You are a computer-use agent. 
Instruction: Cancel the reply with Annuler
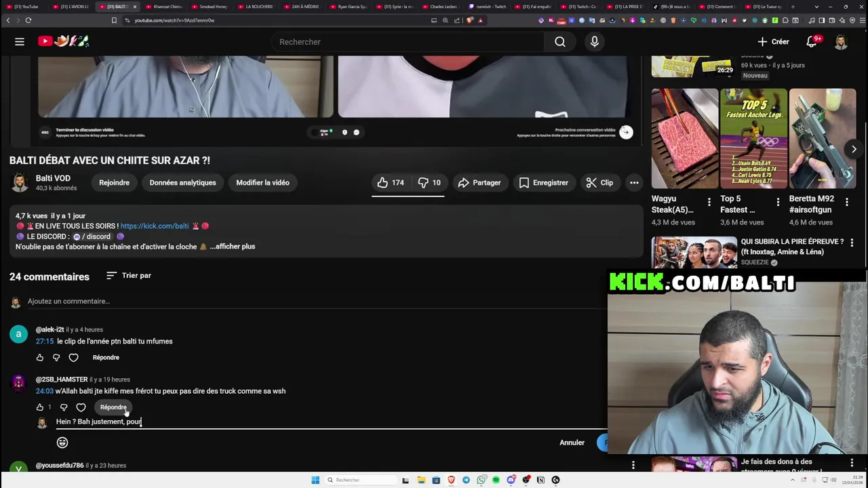[x=572, y=443]
